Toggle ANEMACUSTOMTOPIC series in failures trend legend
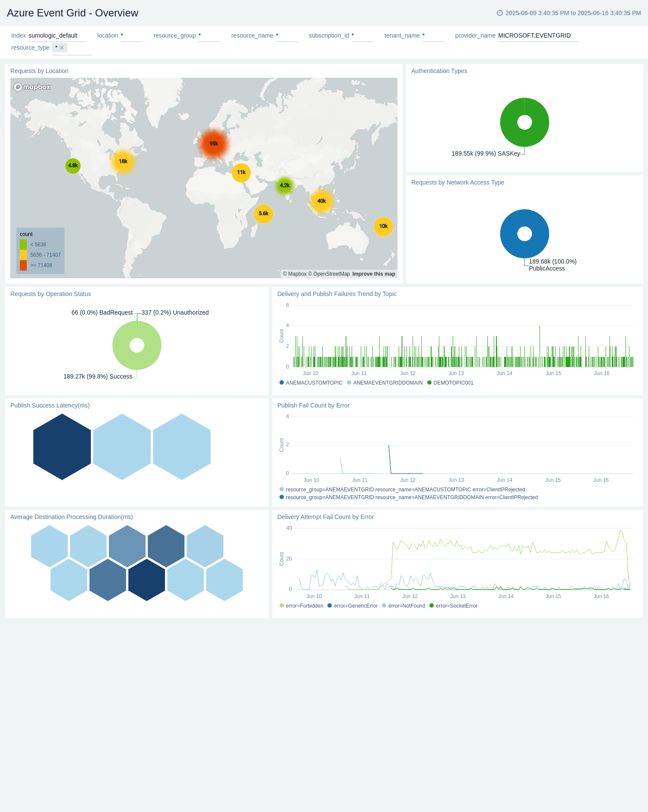The width and height of the screenshot is (648, 812). (x=311, y=383)
